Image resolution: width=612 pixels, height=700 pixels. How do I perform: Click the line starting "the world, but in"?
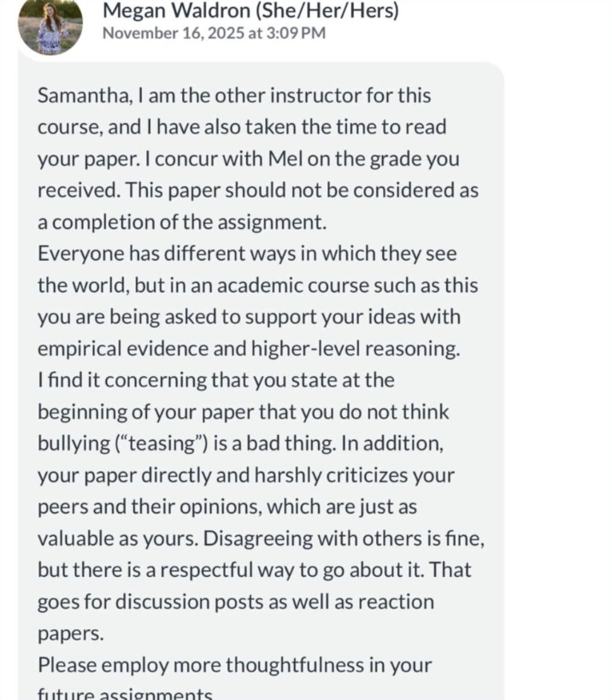pos(257,285)
